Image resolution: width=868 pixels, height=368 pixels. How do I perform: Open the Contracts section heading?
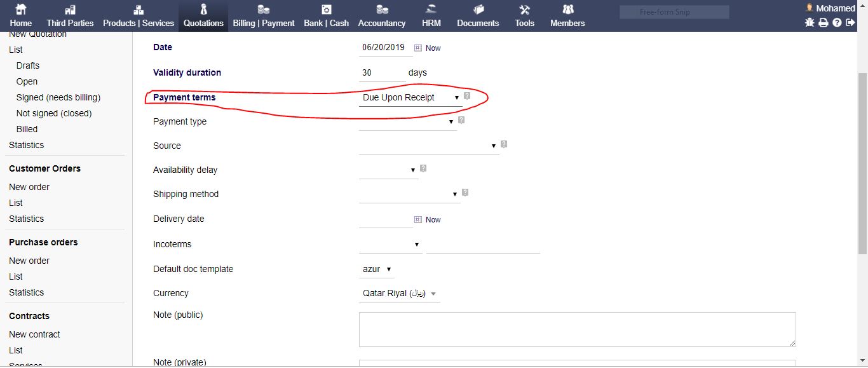coord(29,316)
